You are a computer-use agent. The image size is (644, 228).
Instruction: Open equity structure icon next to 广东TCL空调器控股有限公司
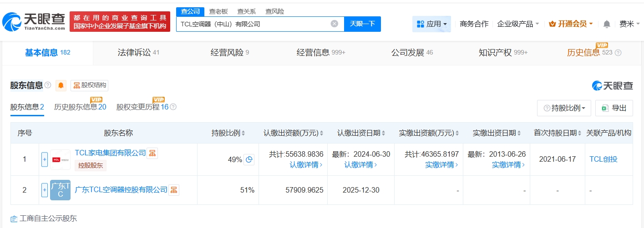(x=174, y=190)
